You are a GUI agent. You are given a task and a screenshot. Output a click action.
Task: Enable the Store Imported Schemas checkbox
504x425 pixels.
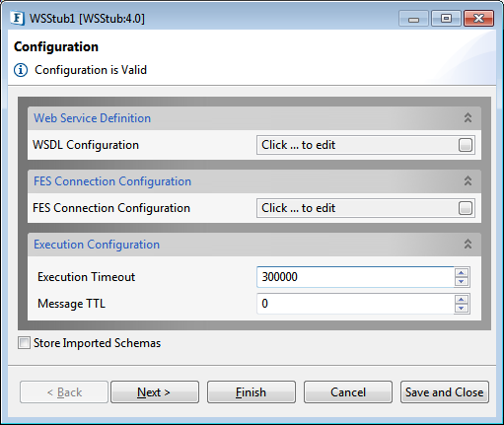24,343
